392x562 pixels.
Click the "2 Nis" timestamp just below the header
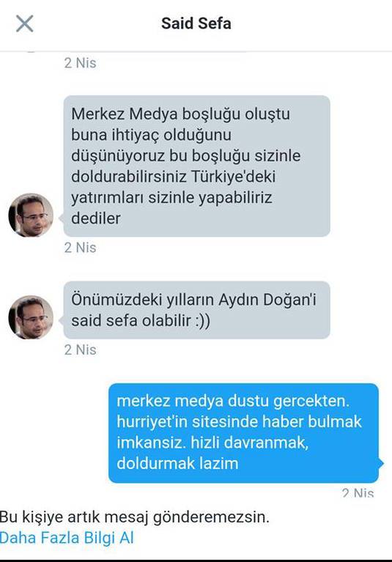click(x=81, y=63)
